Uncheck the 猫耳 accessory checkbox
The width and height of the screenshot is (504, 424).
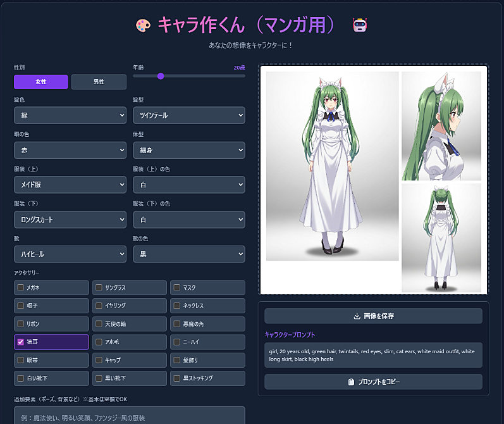(x=21, y=342)
